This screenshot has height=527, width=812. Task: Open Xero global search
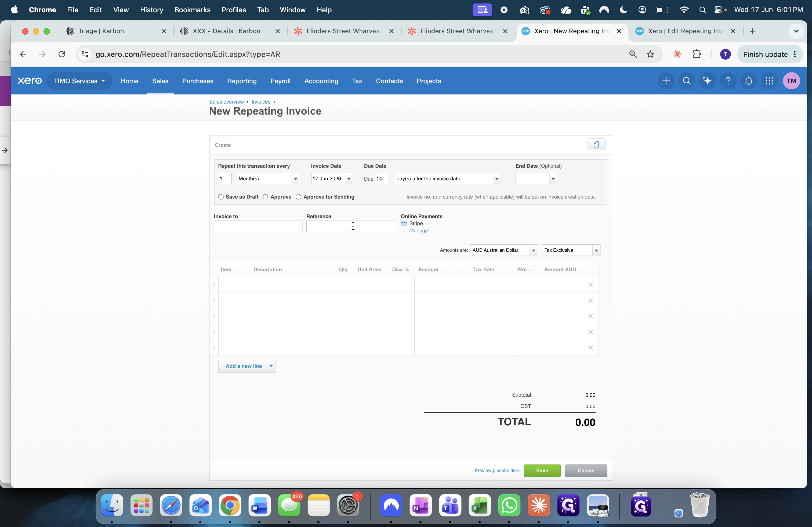[686, 81]
